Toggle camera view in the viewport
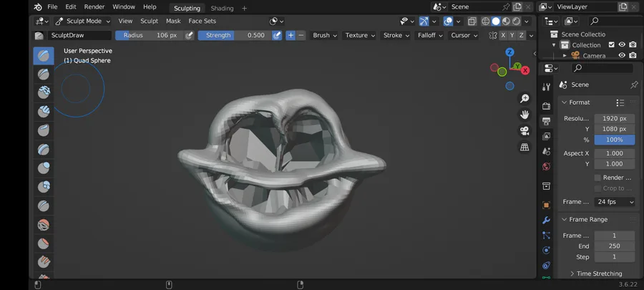The height and width of the screenshot is (290, 644). (x=525, y=131)
